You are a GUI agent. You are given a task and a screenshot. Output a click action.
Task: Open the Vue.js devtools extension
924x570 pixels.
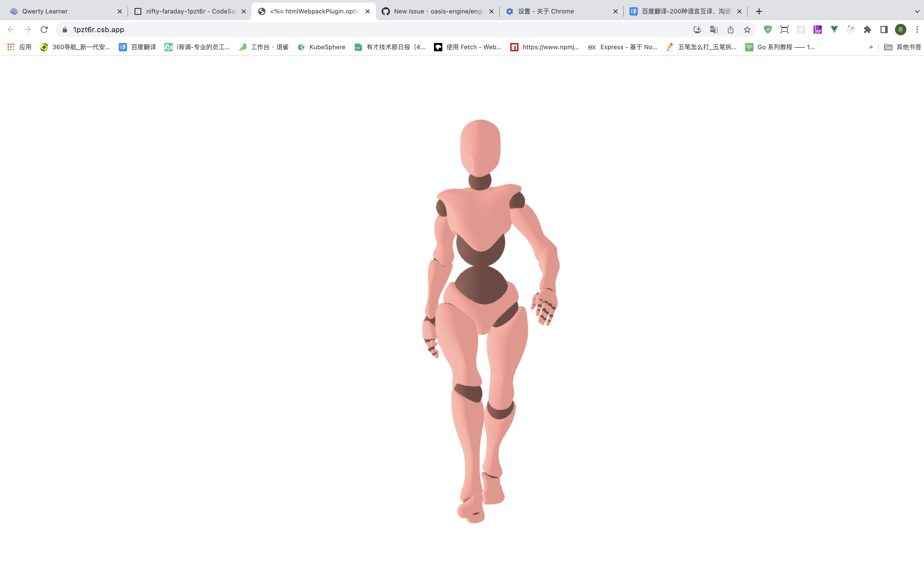point(834,29)
